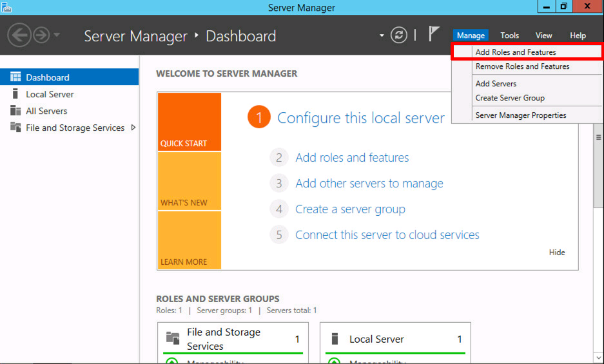Click the forward navigation arrow
The height and width of the screenshot is (364, 604).
41,35
